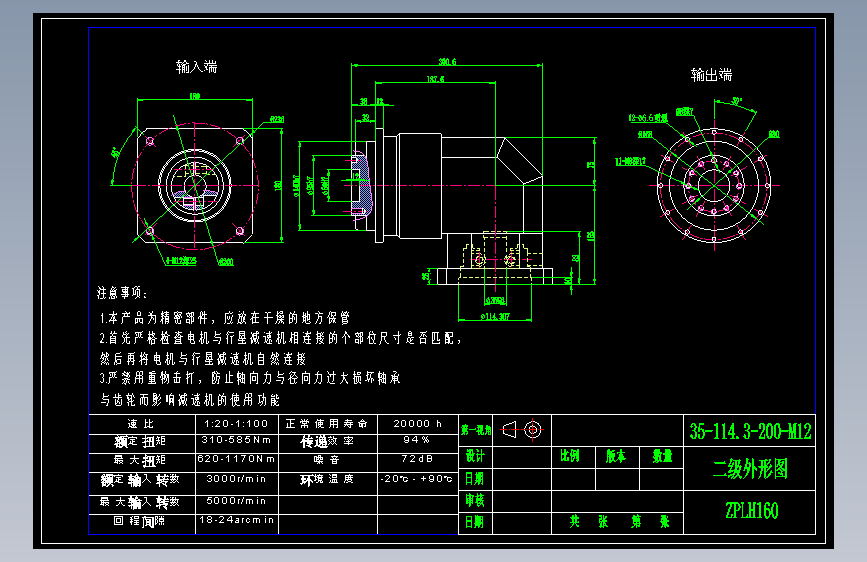This screenshot has width=867, height=562.
Task: Click the 182.6 length dimension
Action: [x=435, y=79]
